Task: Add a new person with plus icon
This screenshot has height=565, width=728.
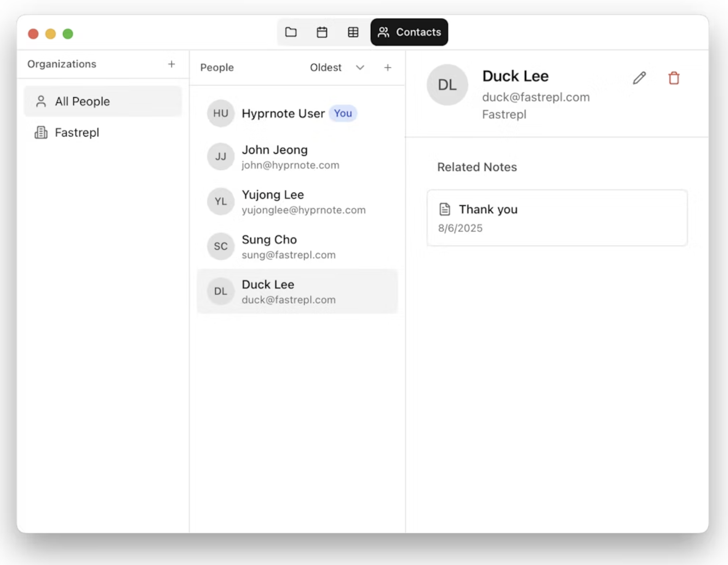Action: 388,68
